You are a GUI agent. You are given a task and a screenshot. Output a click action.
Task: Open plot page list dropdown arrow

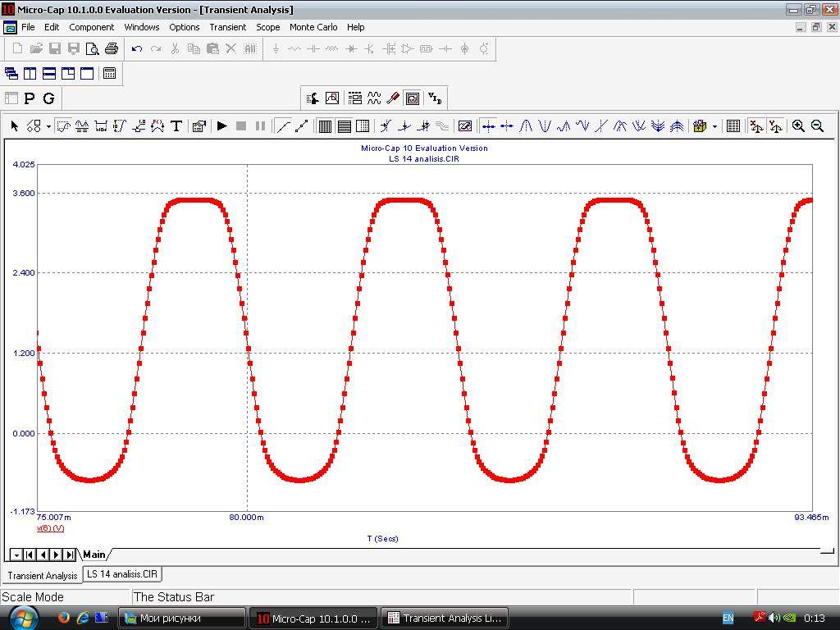pyautogui.click(x=16, y=555)
